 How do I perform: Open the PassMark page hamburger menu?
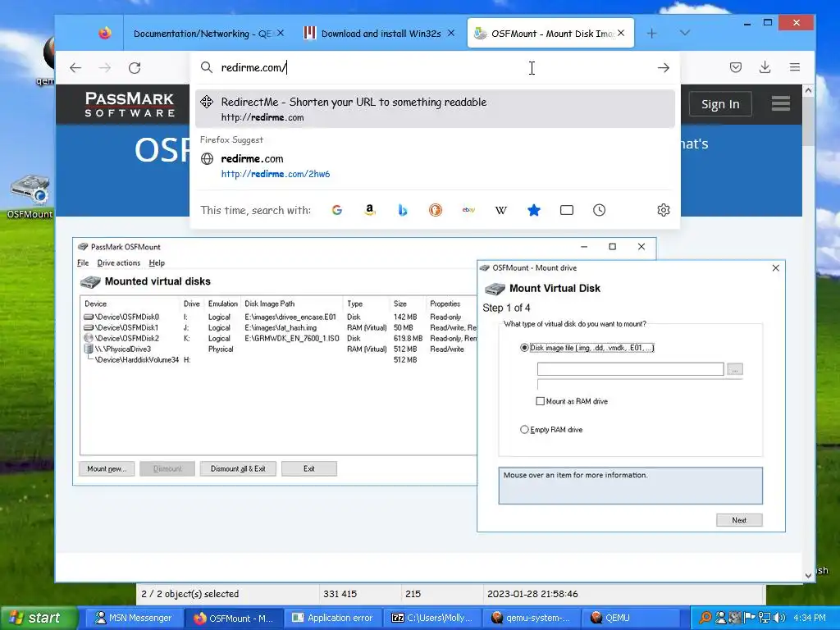[781, 103]
